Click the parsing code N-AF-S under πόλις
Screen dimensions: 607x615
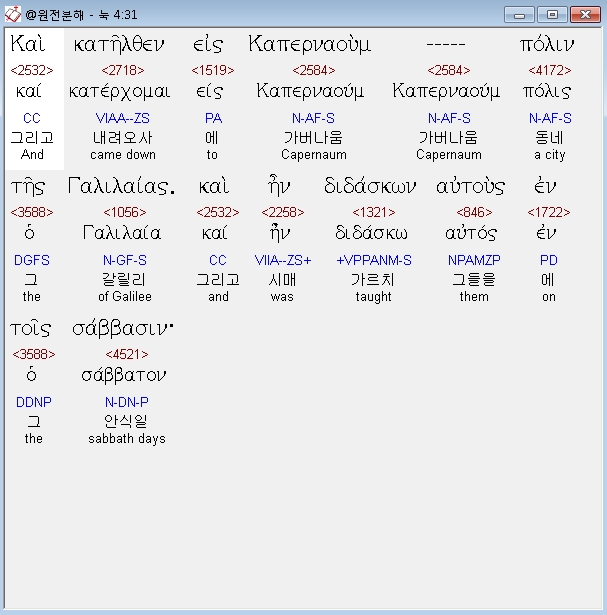click(550, 118)
